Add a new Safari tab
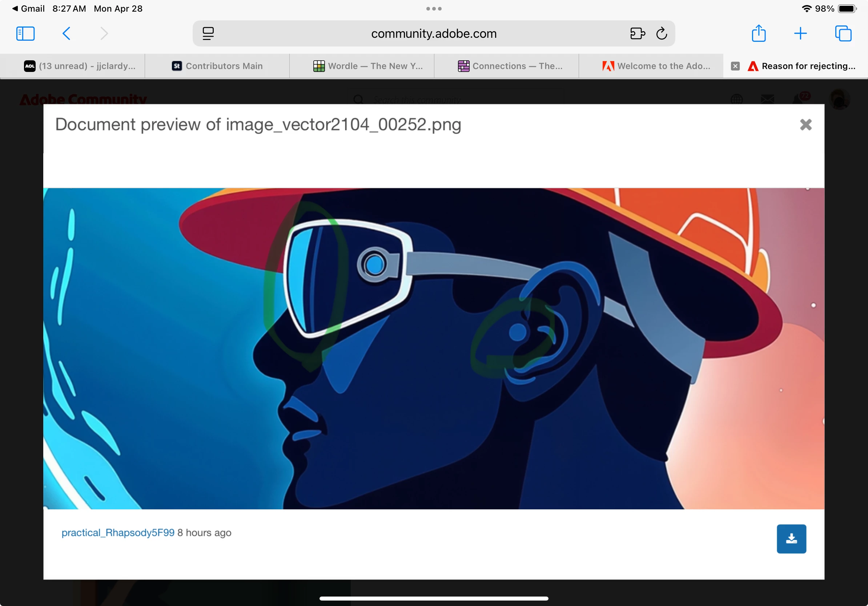Image resolution: width=868 pixels, height=606 pixels. tap(800, 34)
